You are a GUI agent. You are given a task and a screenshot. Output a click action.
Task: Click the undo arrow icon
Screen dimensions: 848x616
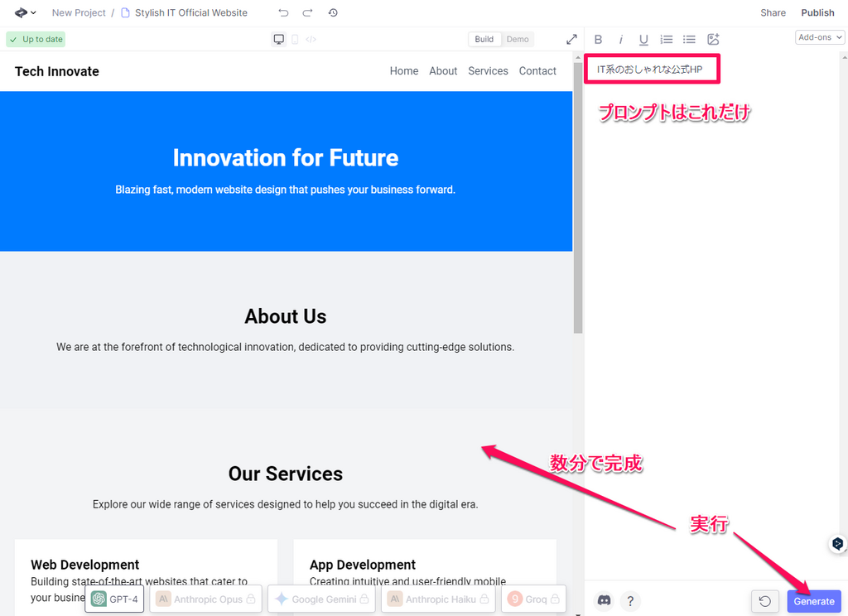coord(283,12)
